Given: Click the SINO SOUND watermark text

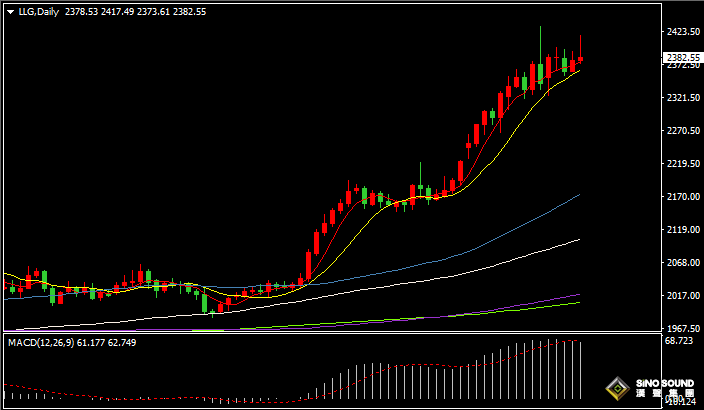Looking at the screenshot, I should tap(663, 384).
